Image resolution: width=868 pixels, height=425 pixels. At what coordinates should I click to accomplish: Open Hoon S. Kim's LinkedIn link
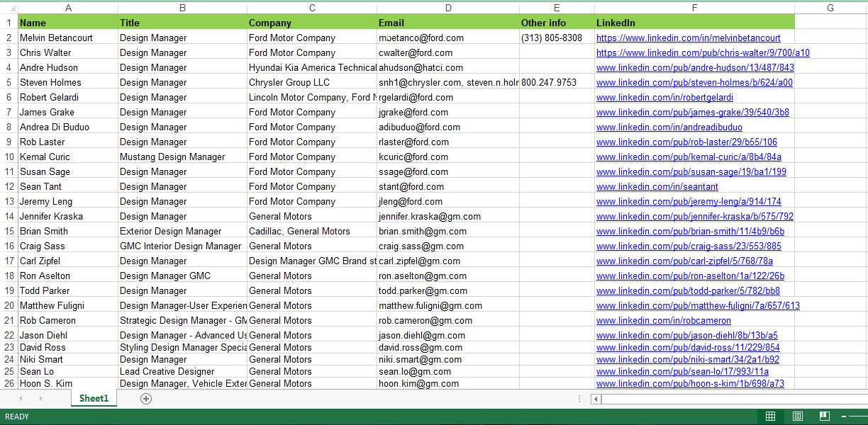[690, 384]
